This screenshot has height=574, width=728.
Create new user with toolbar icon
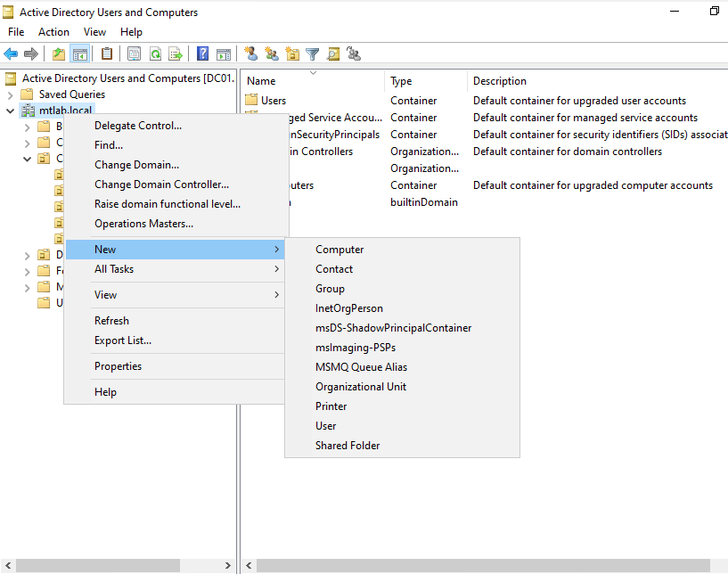(x=251, y=53)
